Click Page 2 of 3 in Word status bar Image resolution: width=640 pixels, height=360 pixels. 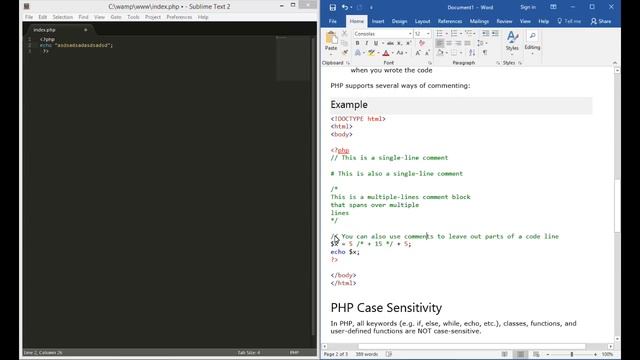click(336, 354)
